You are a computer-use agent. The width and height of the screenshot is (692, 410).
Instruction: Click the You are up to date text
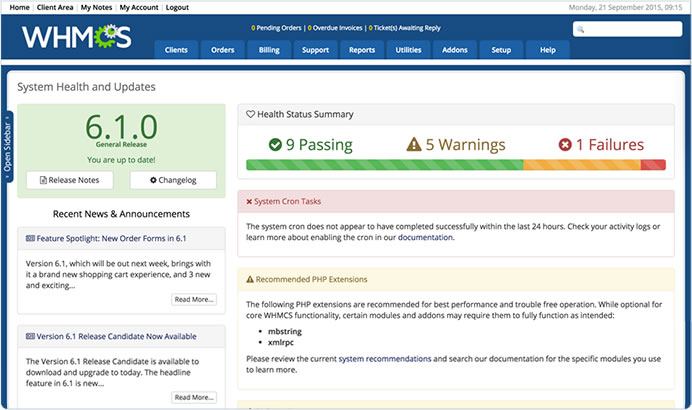[121, 160]
